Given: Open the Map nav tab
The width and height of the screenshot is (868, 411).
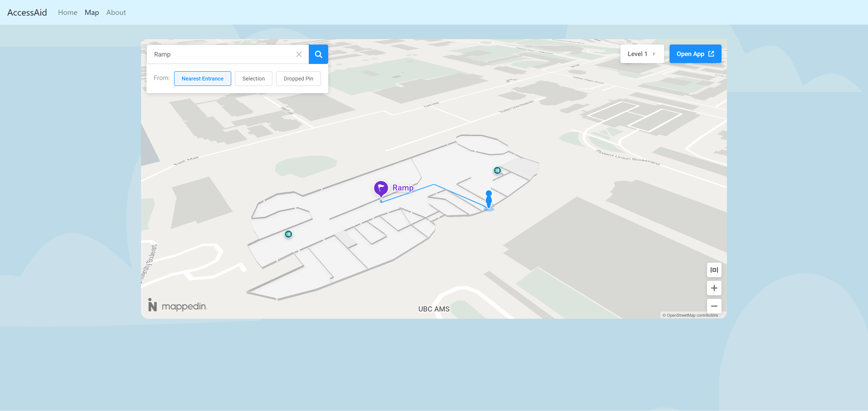Looking at the screenshot, I should [92, 12].
